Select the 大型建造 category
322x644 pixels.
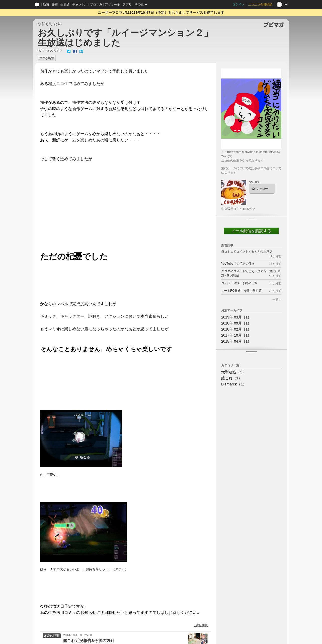(x=233, y=372)
